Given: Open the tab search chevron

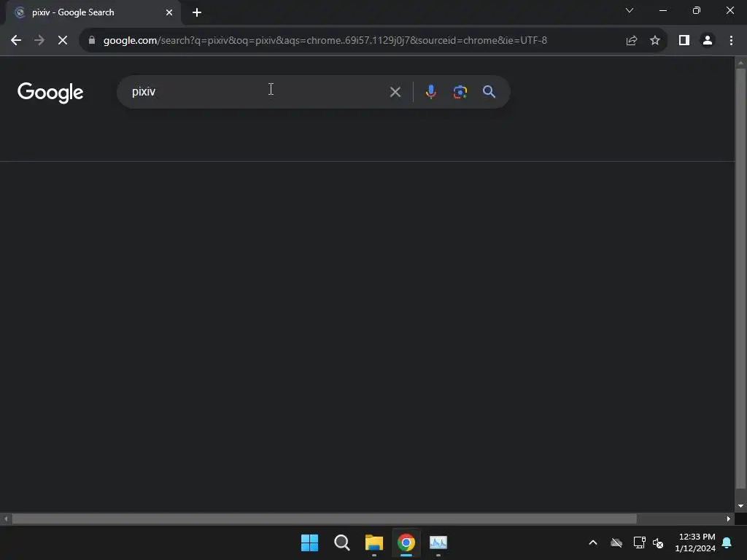Looking at the screenshot, I should tap(630, 10).
